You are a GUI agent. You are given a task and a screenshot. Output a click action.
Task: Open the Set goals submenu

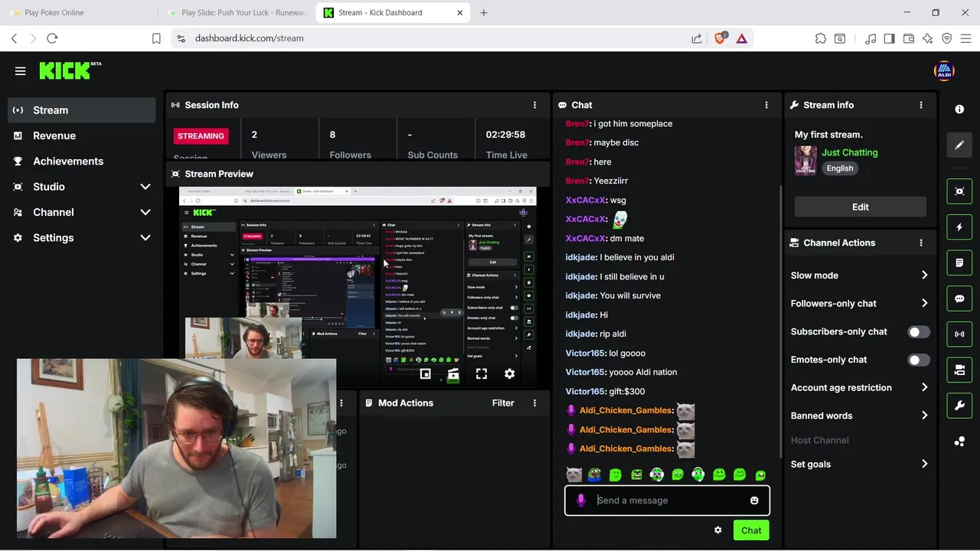[x=859, y=465]
